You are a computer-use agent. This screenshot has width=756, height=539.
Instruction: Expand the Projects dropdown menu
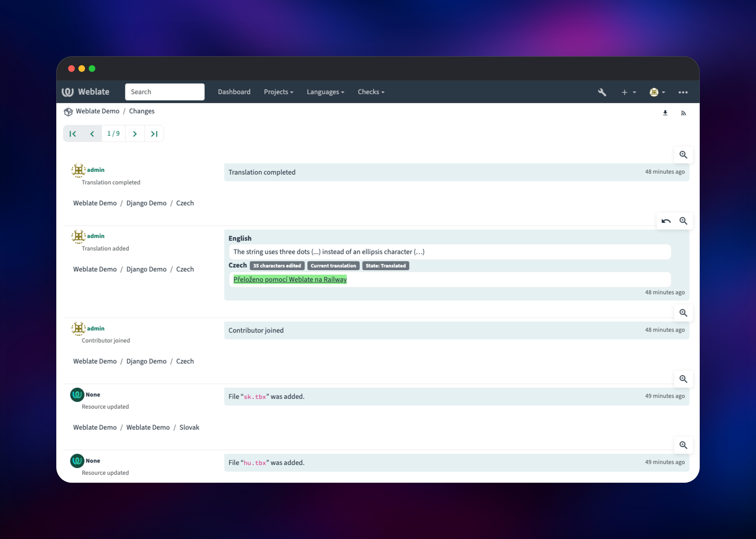(x=278, y=92)
